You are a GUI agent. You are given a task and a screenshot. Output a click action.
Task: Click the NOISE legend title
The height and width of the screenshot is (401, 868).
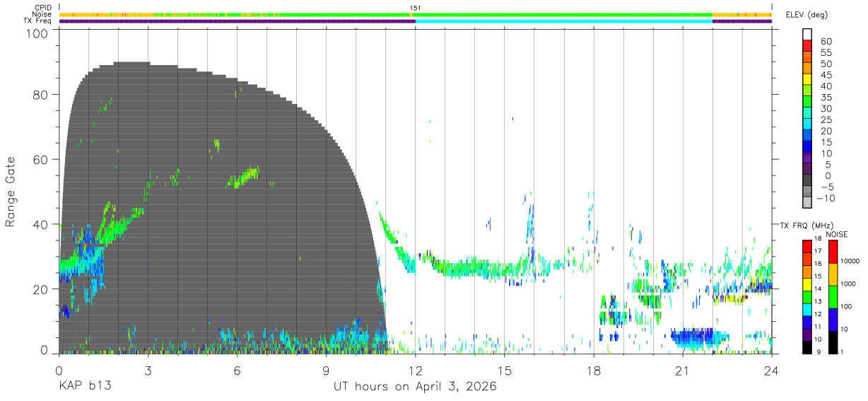(836, 234)
